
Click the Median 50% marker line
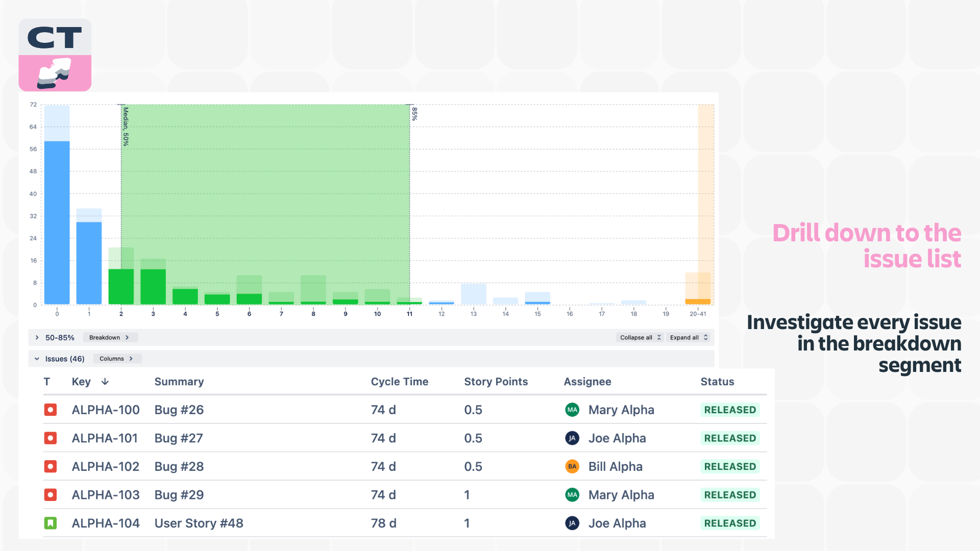click(x=121, y=204)
